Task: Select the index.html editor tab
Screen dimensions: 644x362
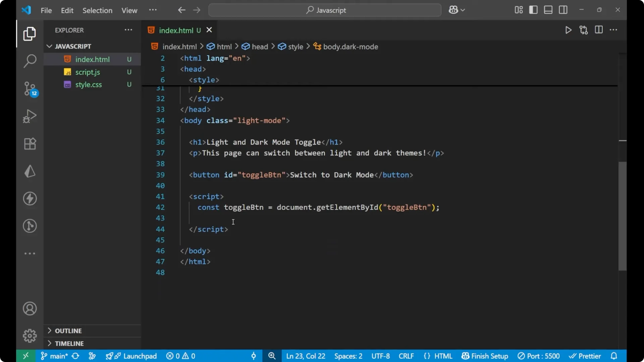Action: (x=176, y=30)
